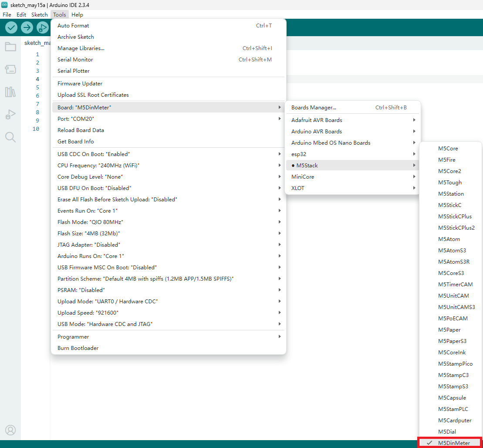Image resolution: width=483 pixels, height=448 pixels.
Task: Open the Library Manager books icon
Action: point(10,92)
